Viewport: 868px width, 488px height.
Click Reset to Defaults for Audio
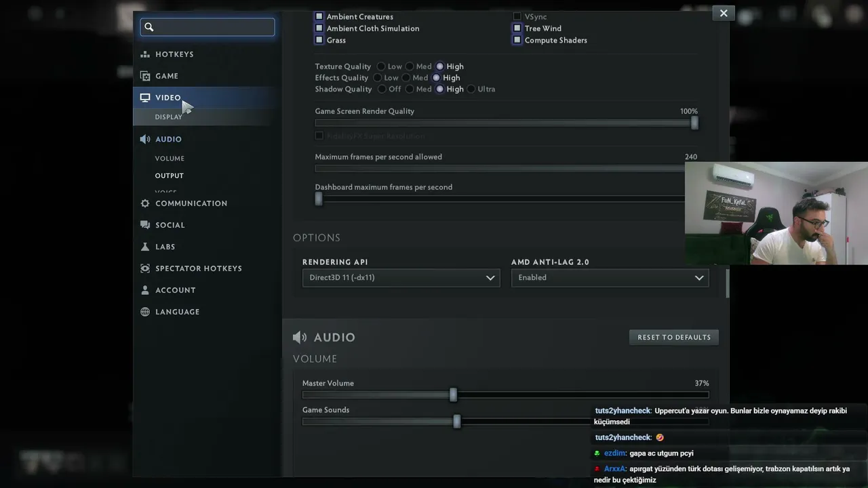click(674, 338)
